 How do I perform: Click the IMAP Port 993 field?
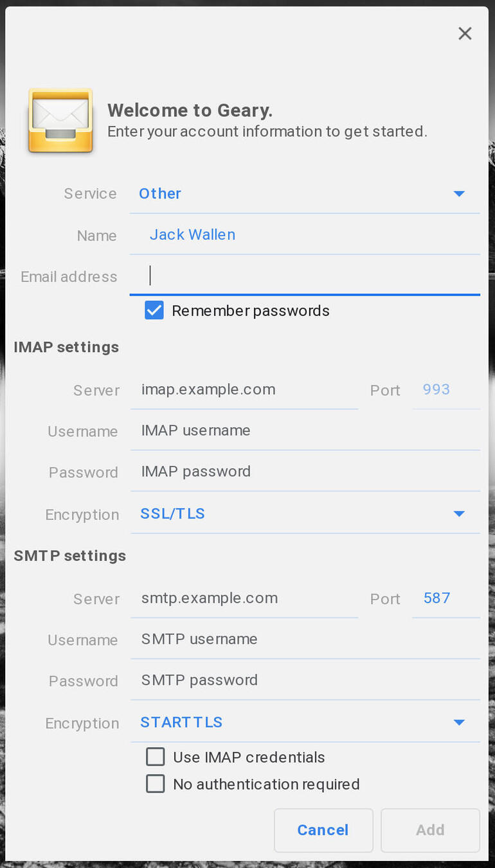(x=446, y=390)
